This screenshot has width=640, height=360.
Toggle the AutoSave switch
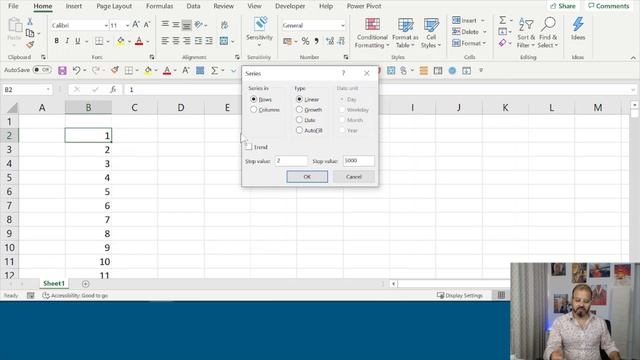(42, 70)
